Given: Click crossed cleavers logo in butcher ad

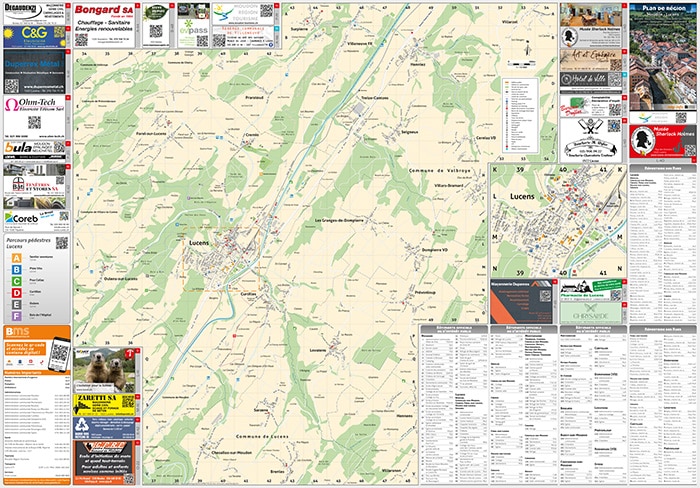Looking at the screenshot, I should (x=590, y=127).
